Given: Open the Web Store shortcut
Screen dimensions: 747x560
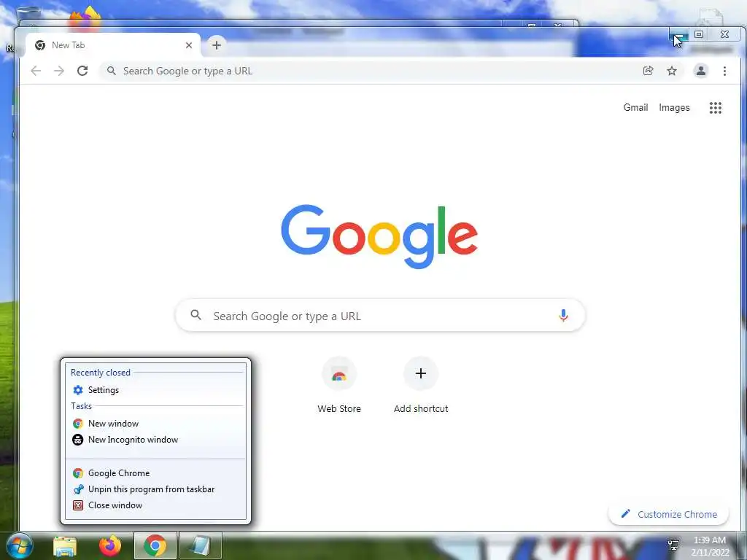Looking at the screenshot, I should (339, 385).
